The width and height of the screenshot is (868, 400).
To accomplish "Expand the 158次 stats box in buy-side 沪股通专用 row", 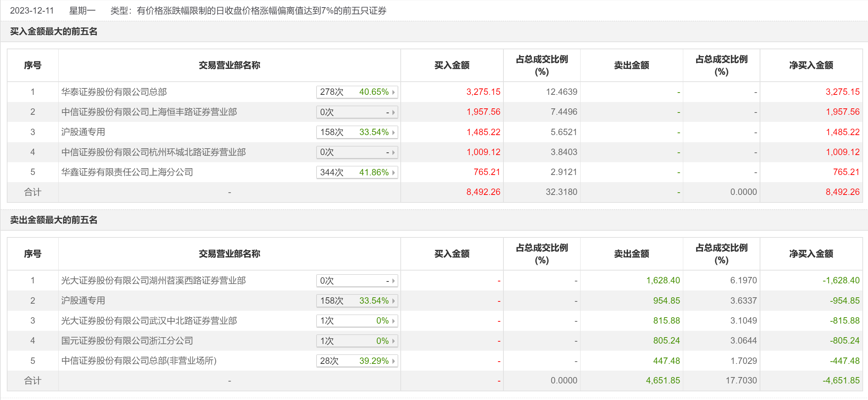I will point(357,132).
